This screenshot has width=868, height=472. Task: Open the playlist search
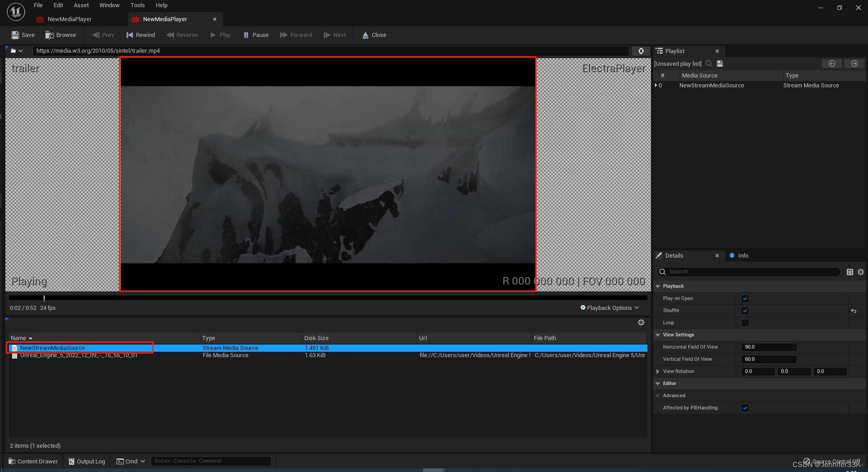coord(710,64)
